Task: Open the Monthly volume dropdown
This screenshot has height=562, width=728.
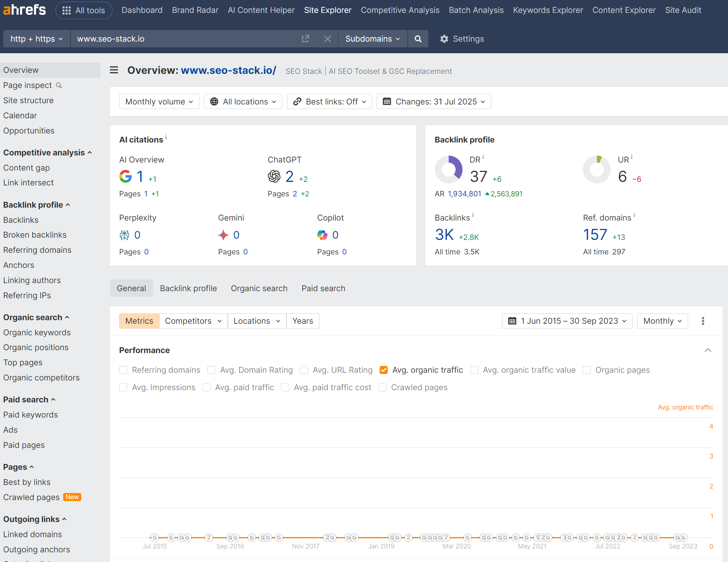Action: 159,101
